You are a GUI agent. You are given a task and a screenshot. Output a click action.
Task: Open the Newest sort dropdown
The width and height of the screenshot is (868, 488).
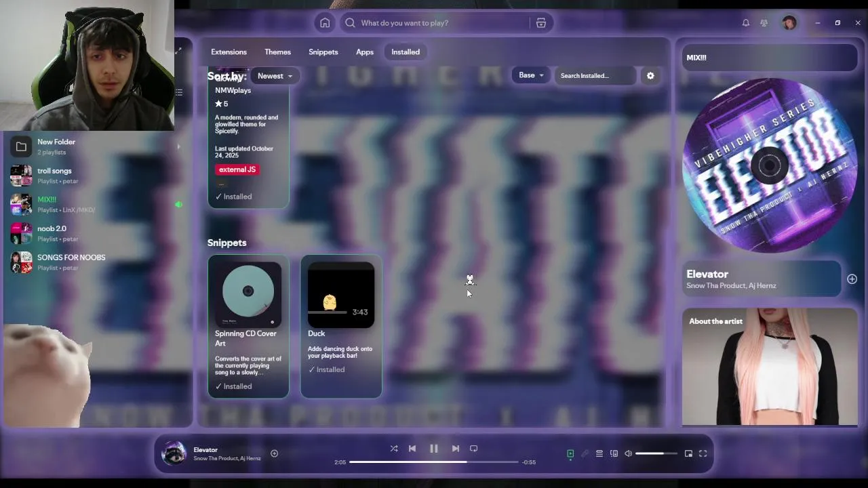275,76
